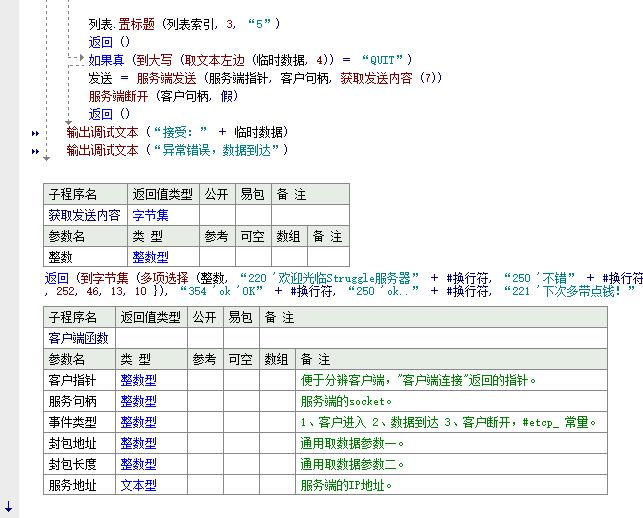The width and height of the screenshot is (643, 518).
Task: Click the 封包地址 parameter name cell
Action: [x=73, y=443]
